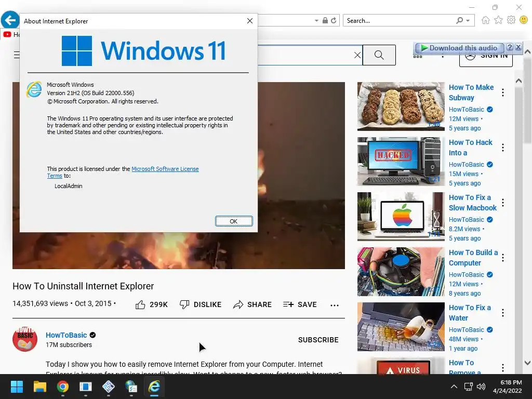
Task: Click the network tray icon
Action: (x=469, y=387)
